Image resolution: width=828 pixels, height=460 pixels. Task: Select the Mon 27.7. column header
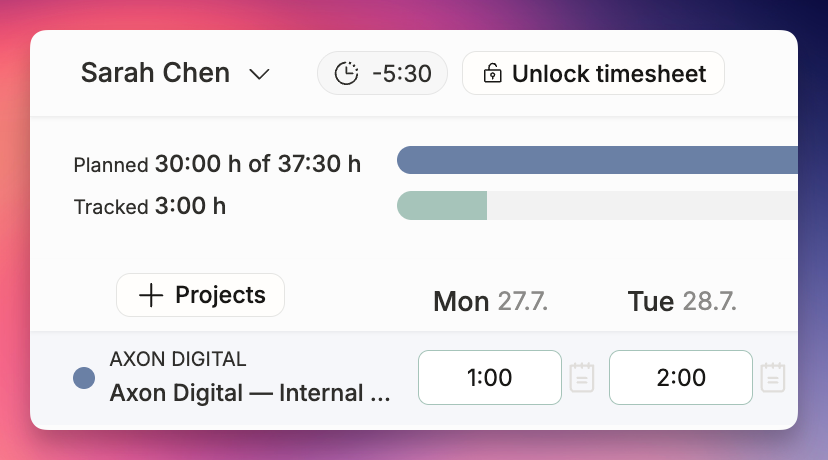tap(491, 302)
